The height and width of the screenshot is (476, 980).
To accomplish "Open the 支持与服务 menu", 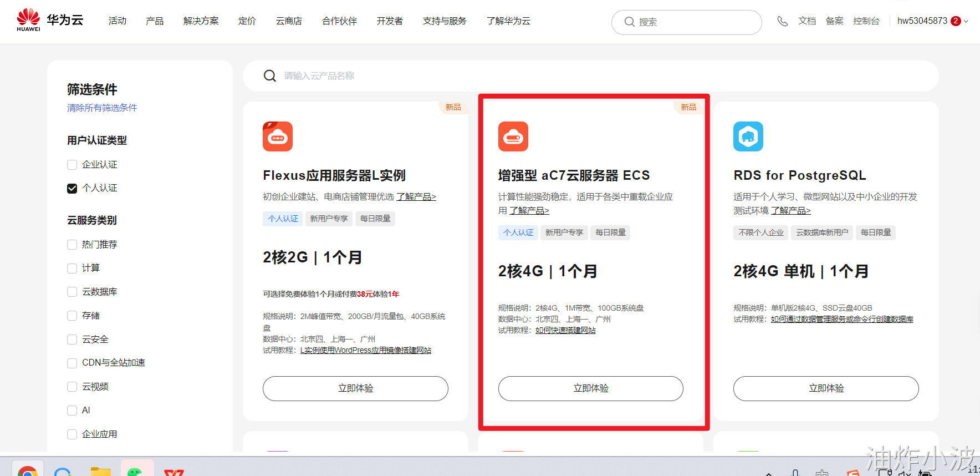I will click(445, 21).
